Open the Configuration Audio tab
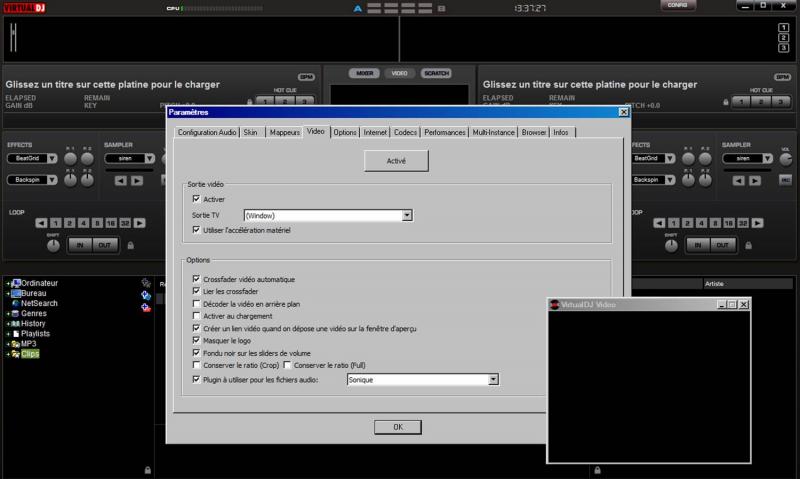The width and height of the screenshot is (800, 479). (x=207, y=132)
